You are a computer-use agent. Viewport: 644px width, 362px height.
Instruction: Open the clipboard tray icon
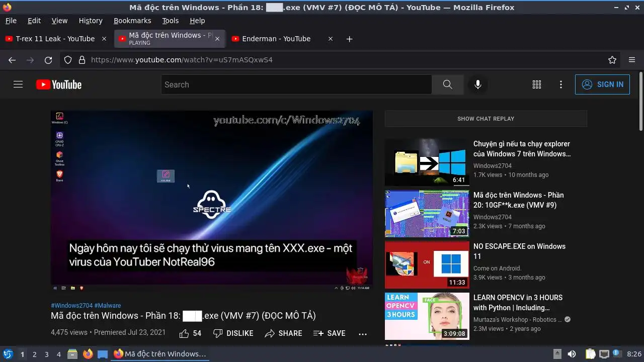[x=591, y=354]
